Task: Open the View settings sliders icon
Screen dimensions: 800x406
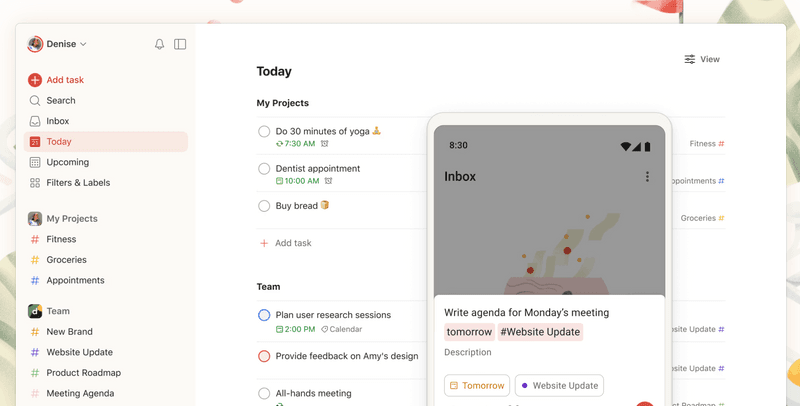Action: click(690, 59)
